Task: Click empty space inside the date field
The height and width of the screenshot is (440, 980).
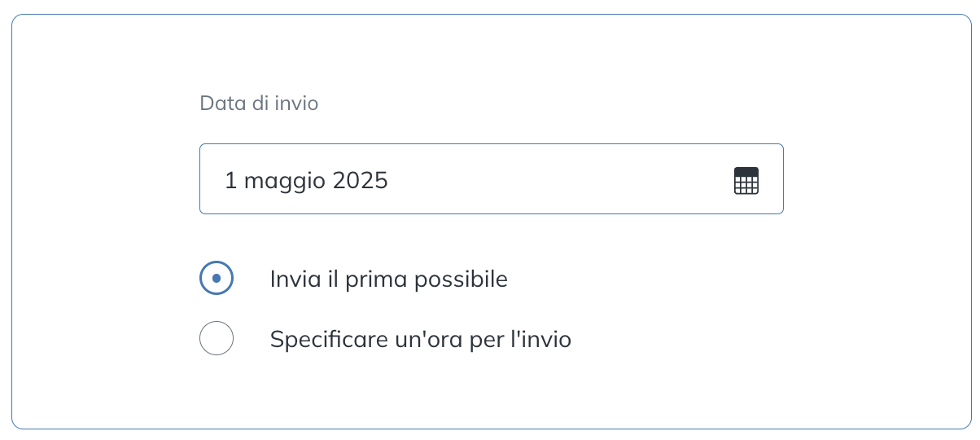Action: (x=562, y=180)
